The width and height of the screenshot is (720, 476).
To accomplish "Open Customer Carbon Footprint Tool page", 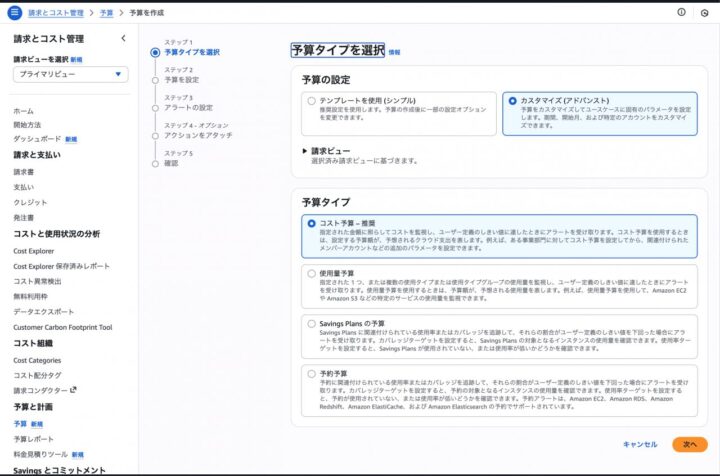I will click(62, 327).
